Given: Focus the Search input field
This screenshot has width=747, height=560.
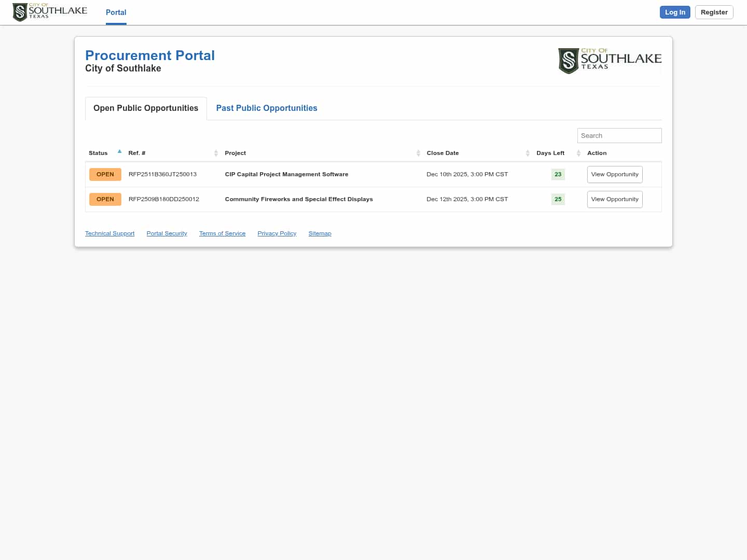Looking at the screenshot, I should (x=619, y=136).
